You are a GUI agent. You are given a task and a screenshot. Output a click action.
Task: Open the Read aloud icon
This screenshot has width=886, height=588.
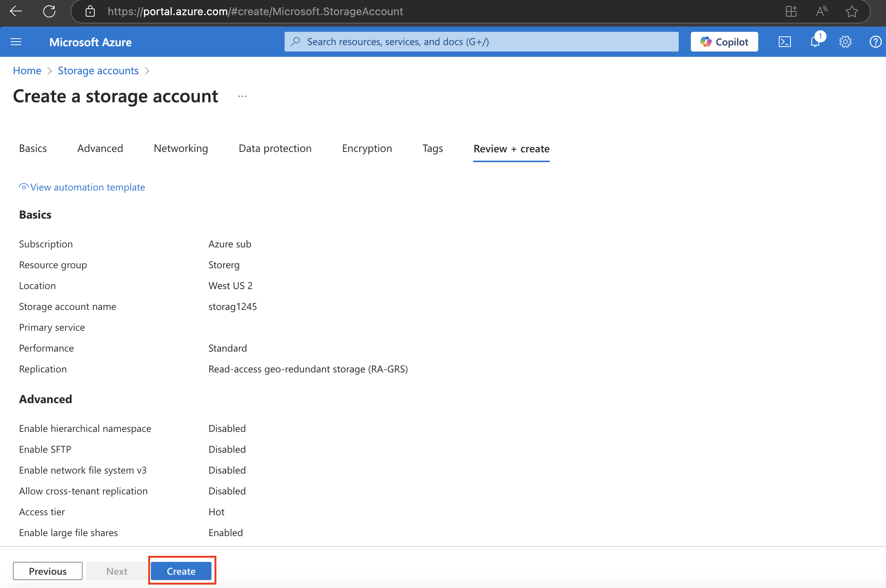[x=821, y=11]
